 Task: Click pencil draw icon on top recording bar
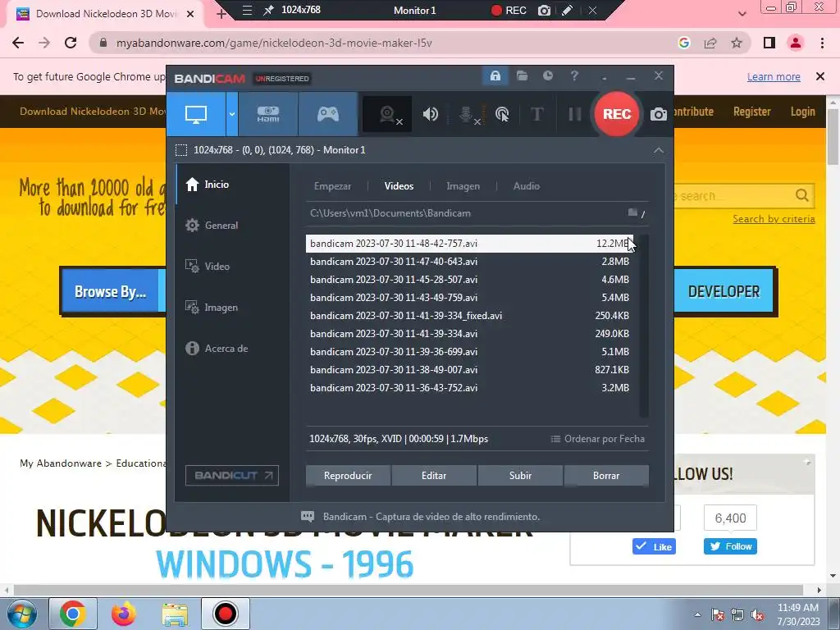point(568,10)
